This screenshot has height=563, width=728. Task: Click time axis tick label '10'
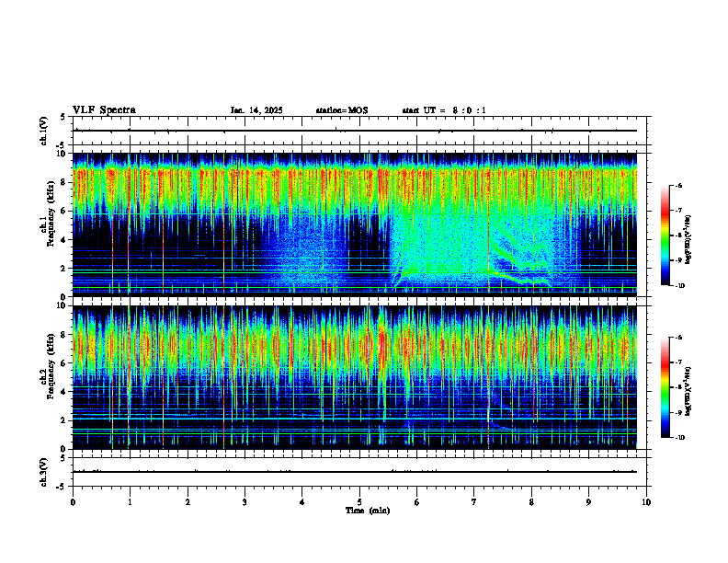tap(646, 502)
